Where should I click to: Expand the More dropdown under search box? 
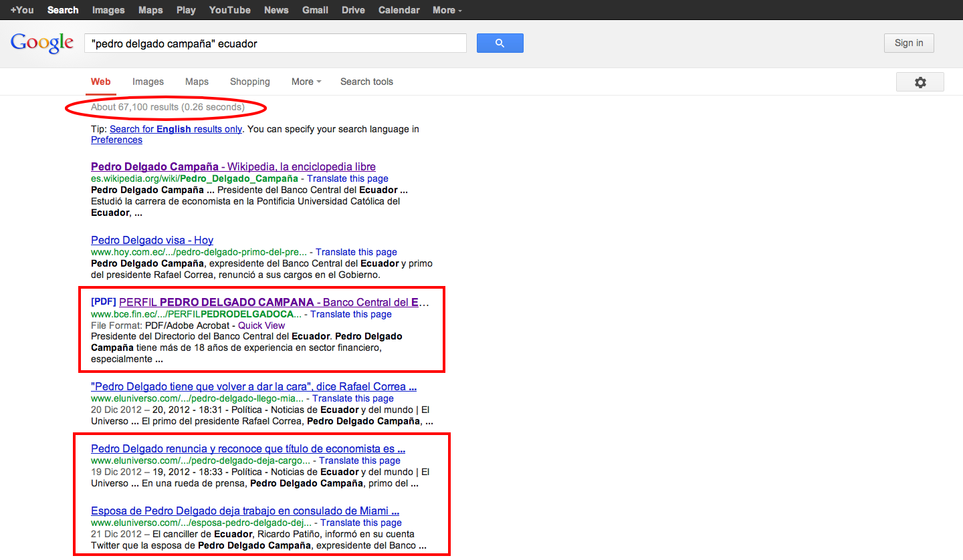coord(306,82)
